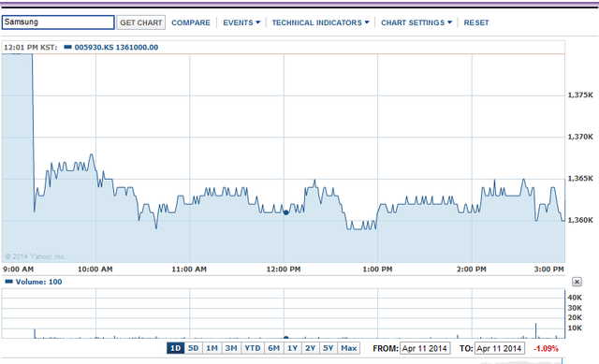Expand the EVENTS dropdown menu
599x364 pixels.
pyautogui.click(x=241, y=22)
